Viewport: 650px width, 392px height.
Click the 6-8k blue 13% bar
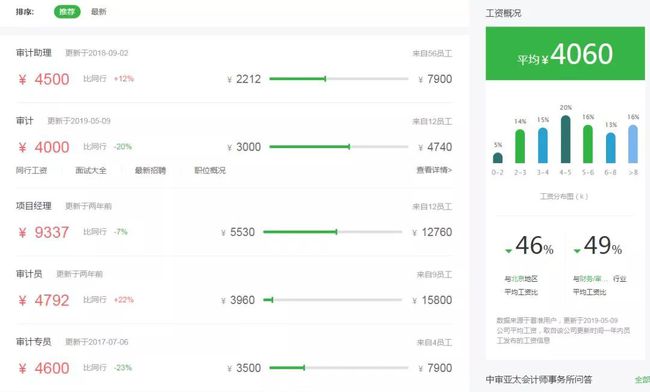(x=611, y=148)
